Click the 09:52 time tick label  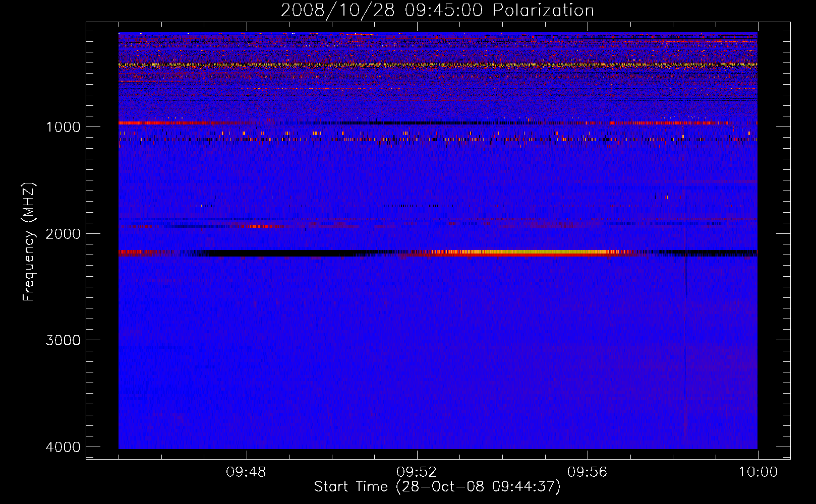click(417, 472)
